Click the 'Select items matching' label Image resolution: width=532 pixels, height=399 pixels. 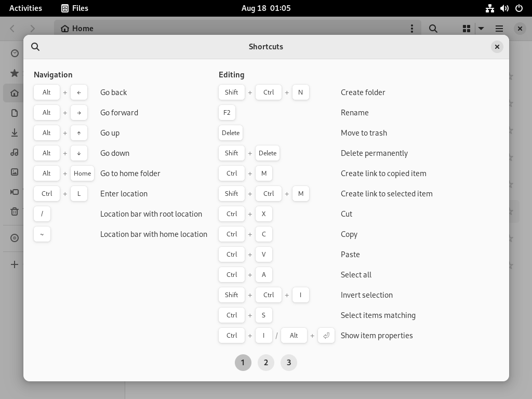pos(378,315)
